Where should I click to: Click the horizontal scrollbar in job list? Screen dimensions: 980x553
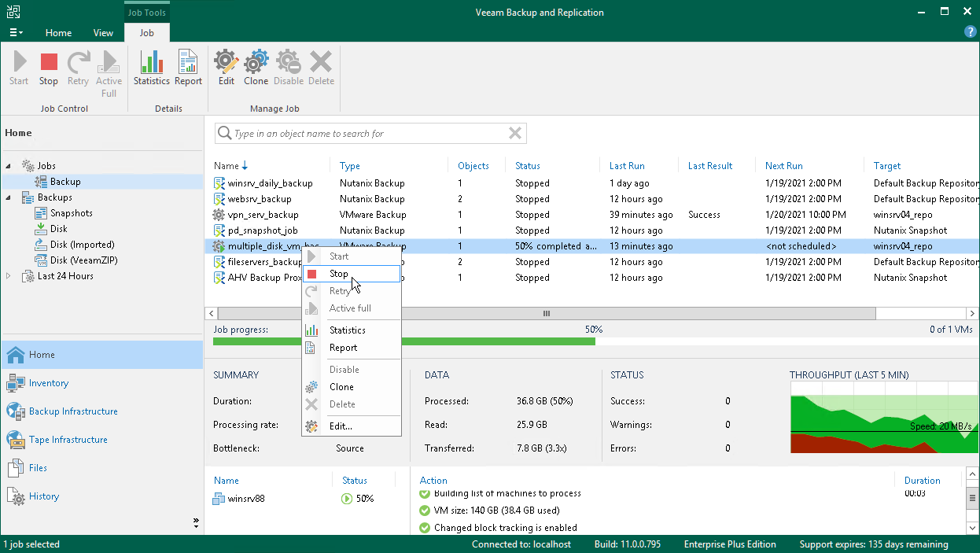click(546, 313)
